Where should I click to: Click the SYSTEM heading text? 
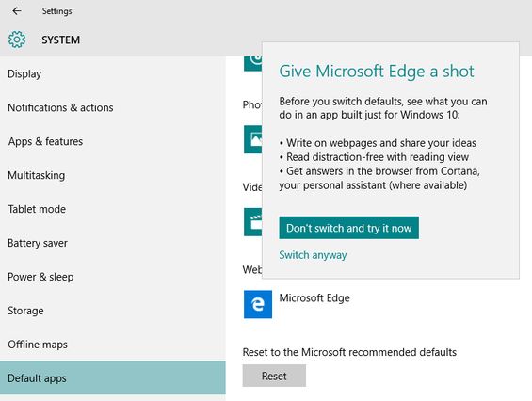pos(60,40)
